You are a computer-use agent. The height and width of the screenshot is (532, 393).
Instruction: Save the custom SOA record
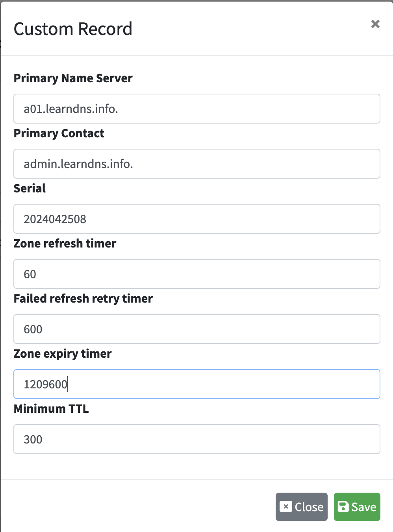click(x=357, y=507)
